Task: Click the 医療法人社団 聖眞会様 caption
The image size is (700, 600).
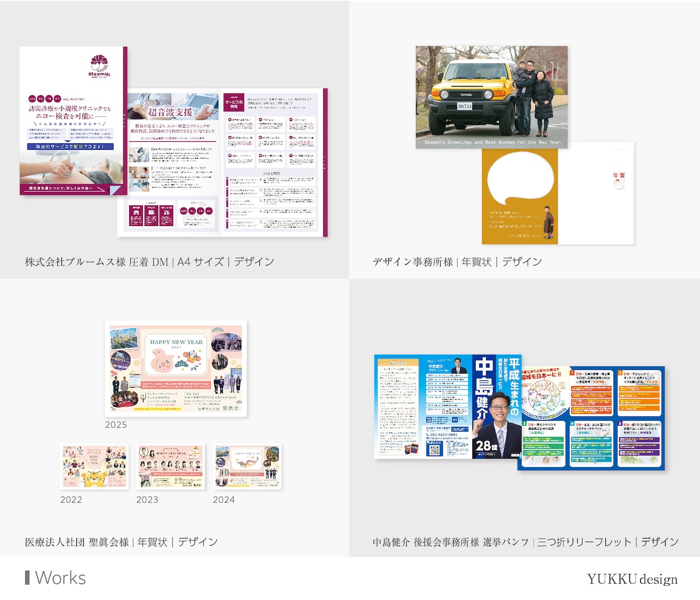Action: click(121, 542)
